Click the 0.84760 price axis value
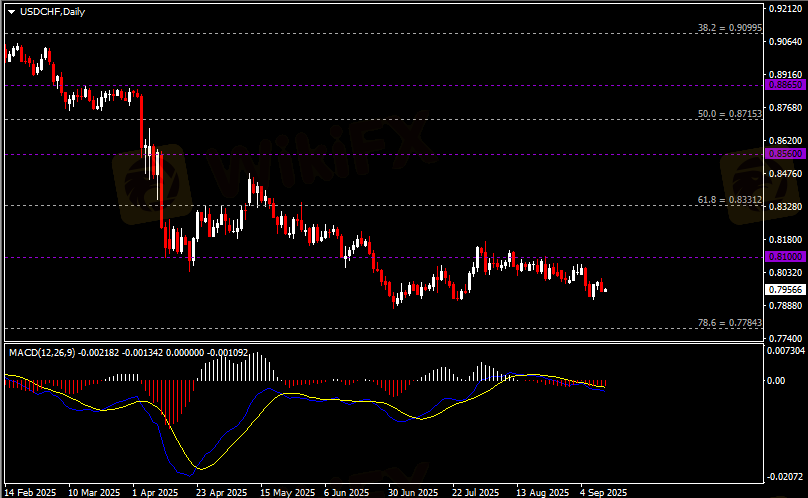This screenshot has width=808, height=498. [786, 174]
